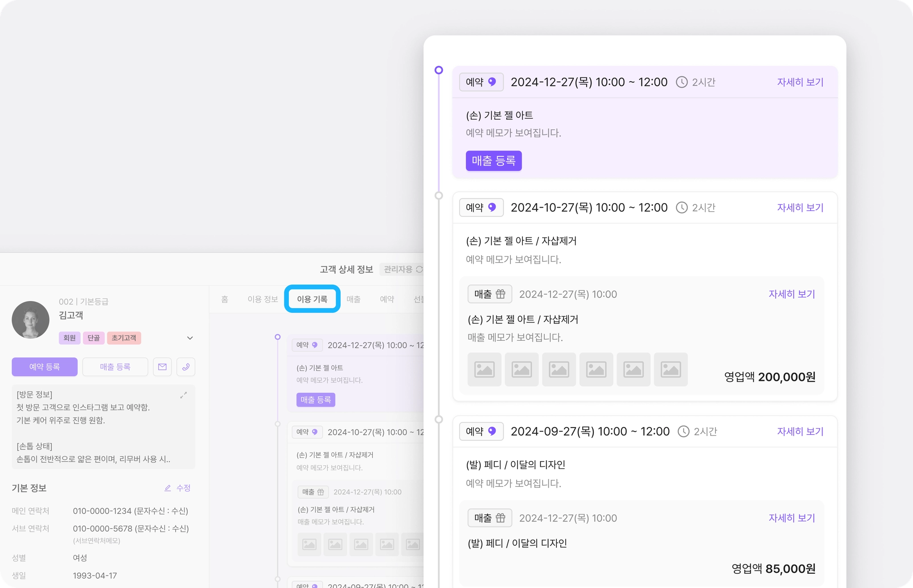Expand the visit memo note
The image size is (913, 588).
(183, 395)
